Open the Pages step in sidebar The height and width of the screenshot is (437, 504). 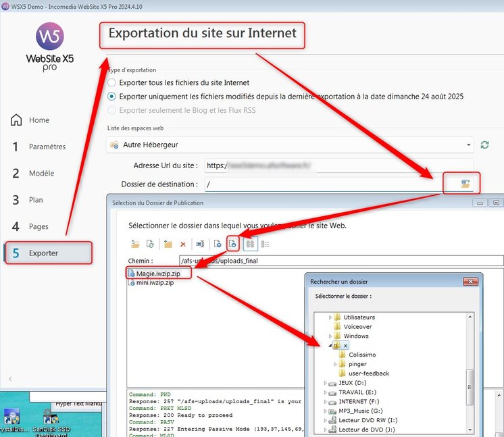[x=39, y=226]
